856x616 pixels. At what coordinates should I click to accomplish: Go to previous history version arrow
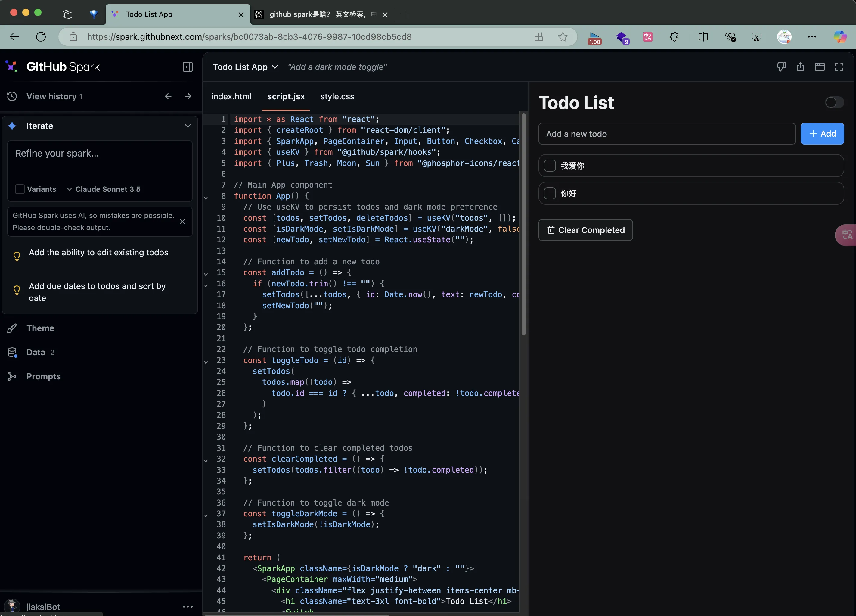(168, 96)
